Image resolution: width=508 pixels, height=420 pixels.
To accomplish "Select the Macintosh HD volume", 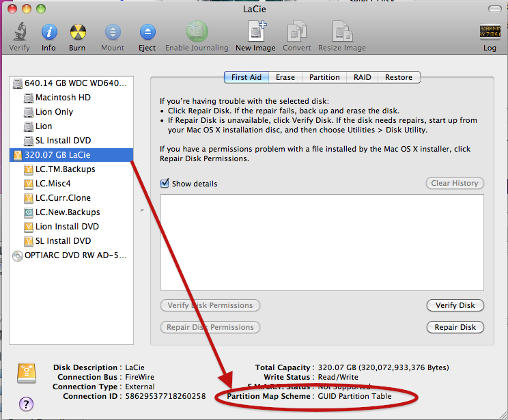I will [71, 98].
